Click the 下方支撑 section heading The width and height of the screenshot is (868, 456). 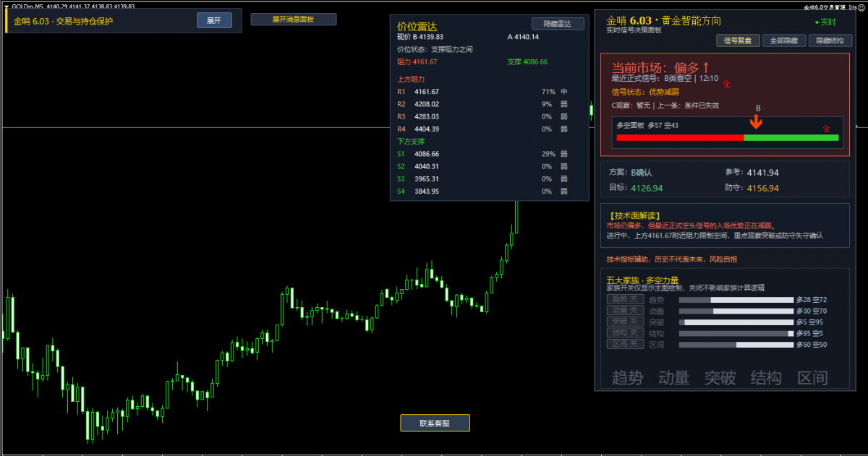pos(411,141)
